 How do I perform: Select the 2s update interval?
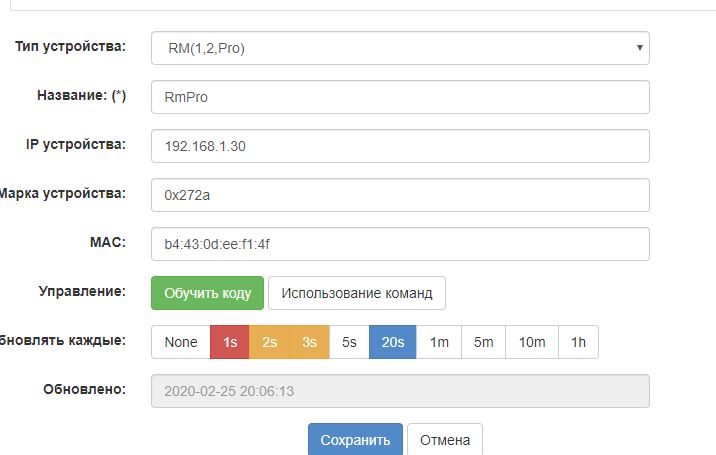click(269, 342)
